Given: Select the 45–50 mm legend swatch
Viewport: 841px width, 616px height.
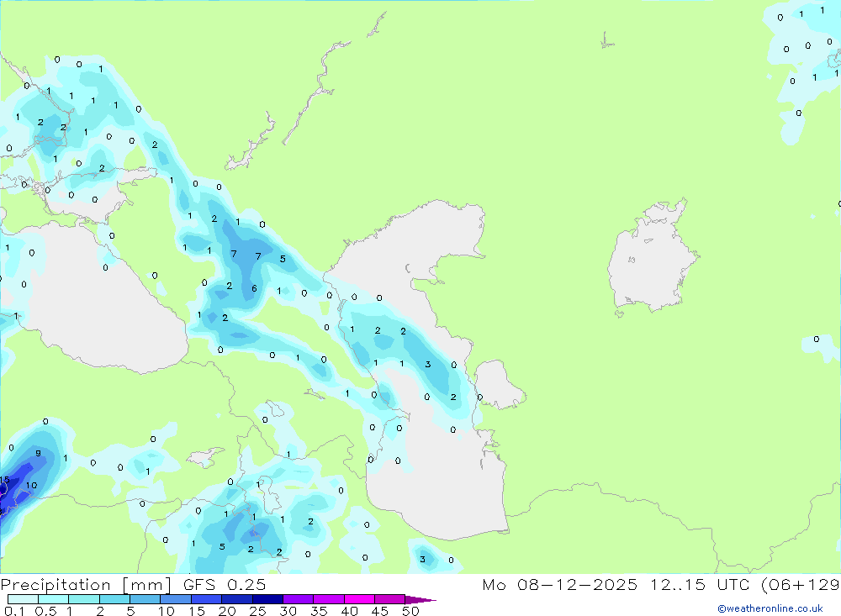Looking at the screenshot, I should click(389, 599).
